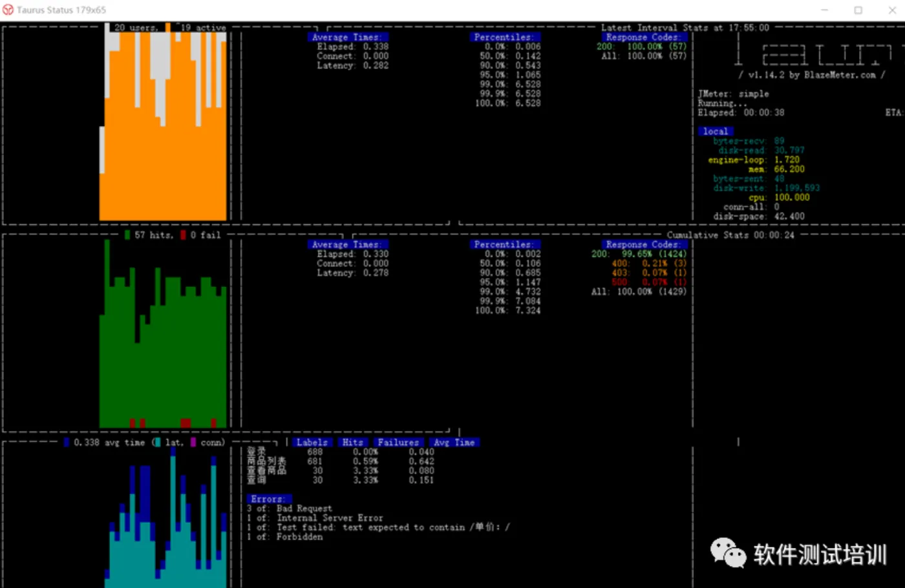
Task: Select "Latency: 0.282" in latest interval stats
Action: 352,65
